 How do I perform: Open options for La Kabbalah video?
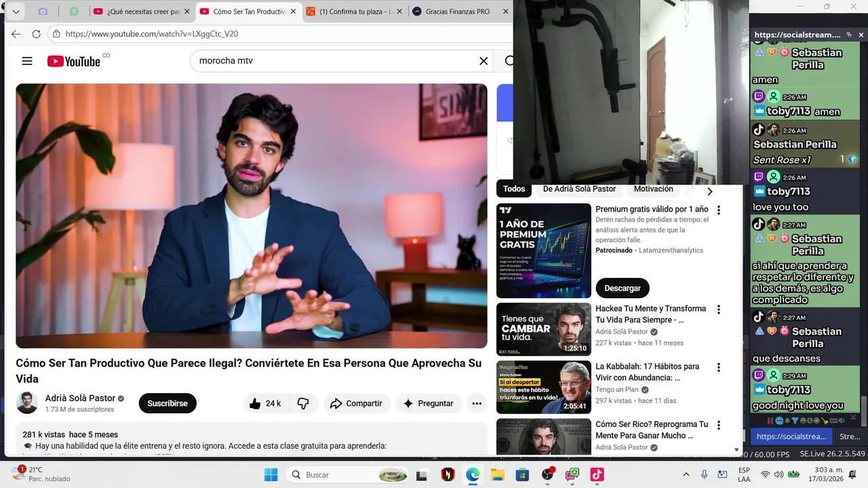pyautogui.click(x=719, y=367)
